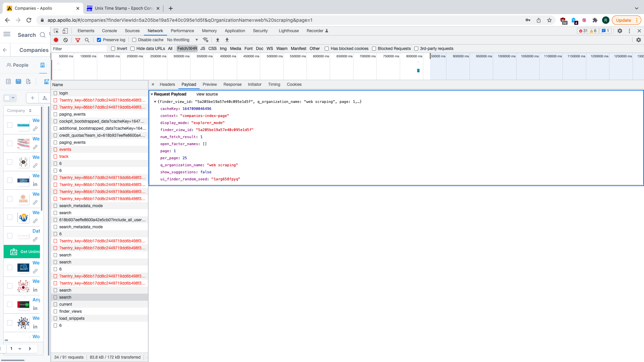Tick checkbox next to login request

[56, 93]
